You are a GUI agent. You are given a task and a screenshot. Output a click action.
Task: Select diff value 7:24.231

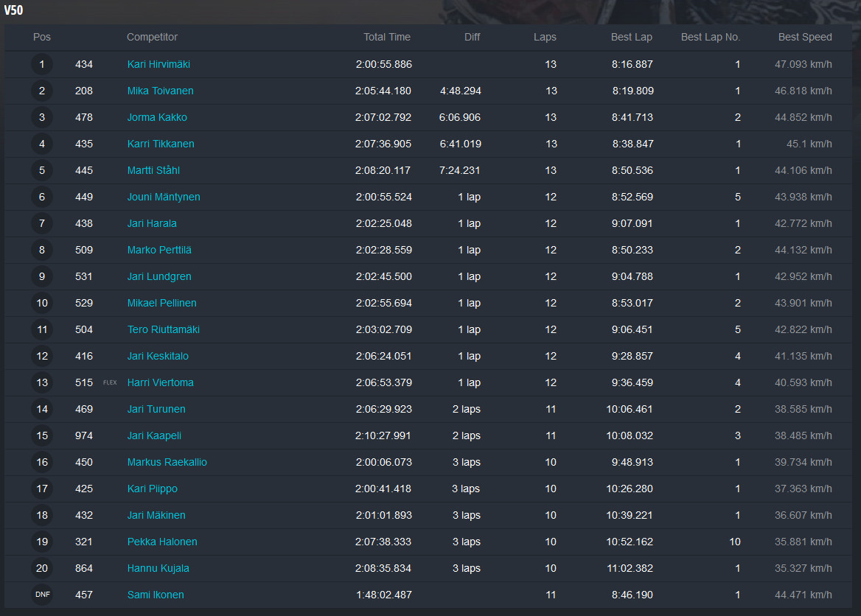click(x=459, y=170)
